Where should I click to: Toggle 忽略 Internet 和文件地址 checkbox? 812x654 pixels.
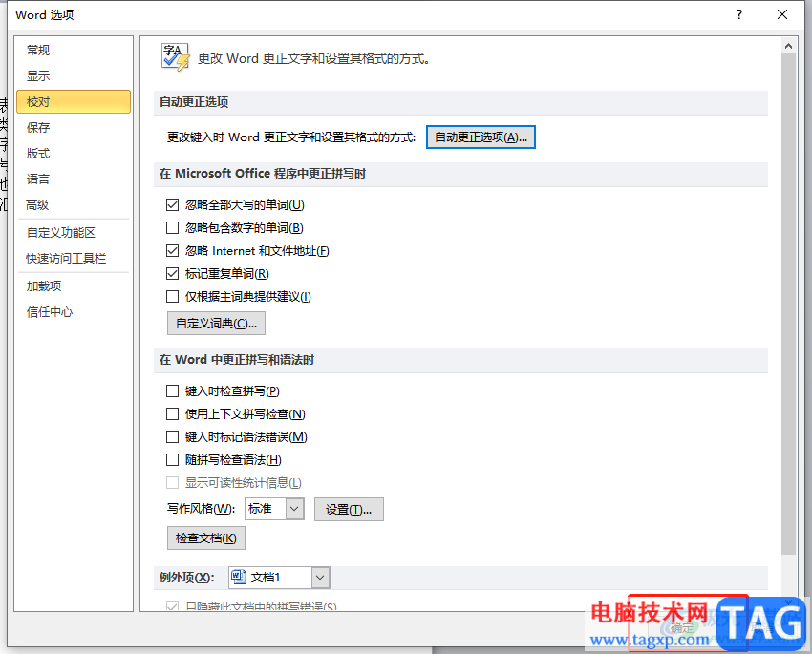click(173, 251)
